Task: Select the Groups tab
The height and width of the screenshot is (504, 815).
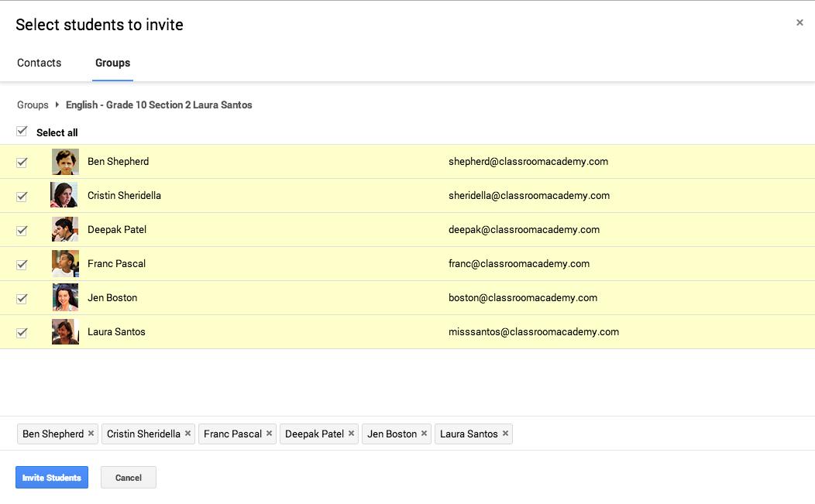Action: click(112, 63)
